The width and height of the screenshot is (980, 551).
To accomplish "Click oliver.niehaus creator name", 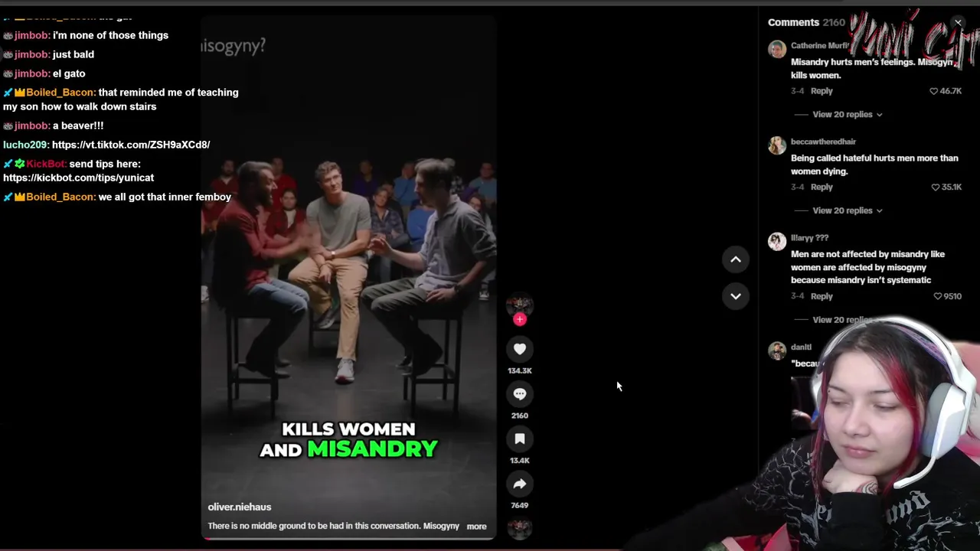I will [240, 507].
